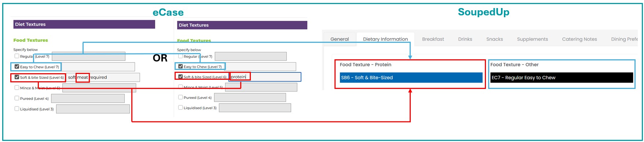The width and height of the screenshot is (644, 142).
Task: Check left Liquidised (Level 3) box
Action: click(17, 109)
